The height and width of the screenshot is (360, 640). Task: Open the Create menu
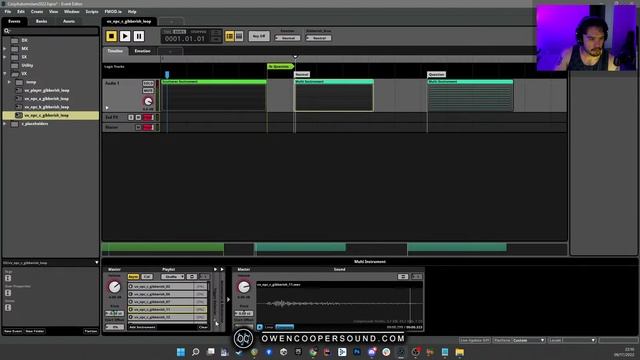pyautogui.click(x=37, y=12)
